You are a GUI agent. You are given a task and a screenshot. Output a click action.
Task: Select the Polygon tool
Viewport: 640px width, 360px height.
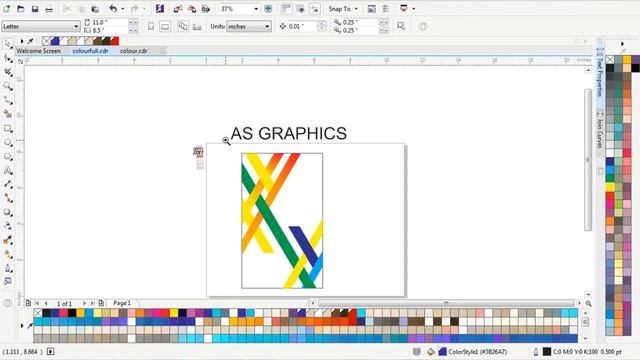pyautogui.click(x=8, y=157)
